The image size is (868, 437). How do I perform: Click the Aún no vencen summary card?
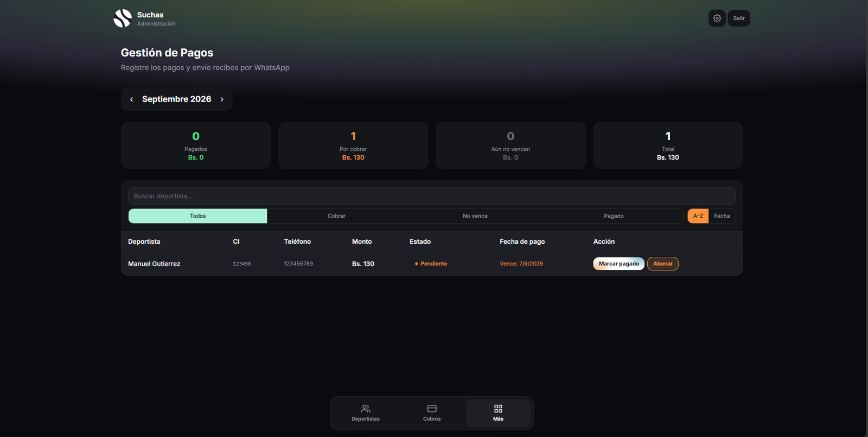[510, 145]
